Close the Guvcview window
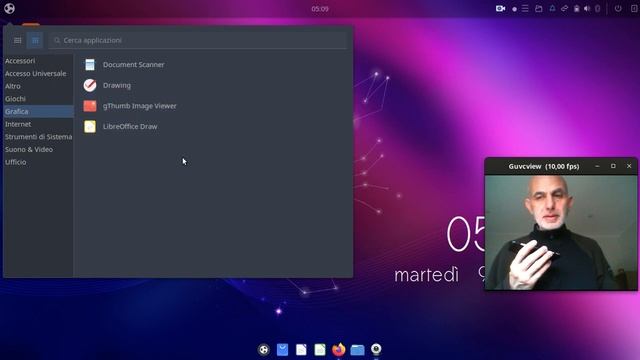 coord(629,167)
